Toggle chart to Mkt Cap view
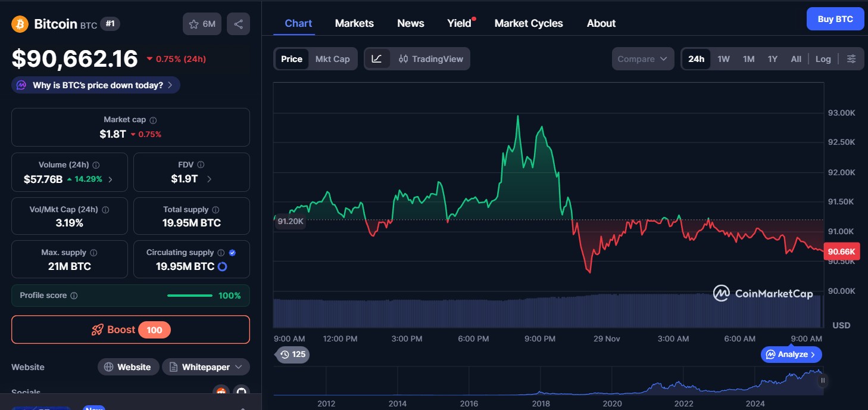Screen dimensions: 868x410 pos(332,59)
